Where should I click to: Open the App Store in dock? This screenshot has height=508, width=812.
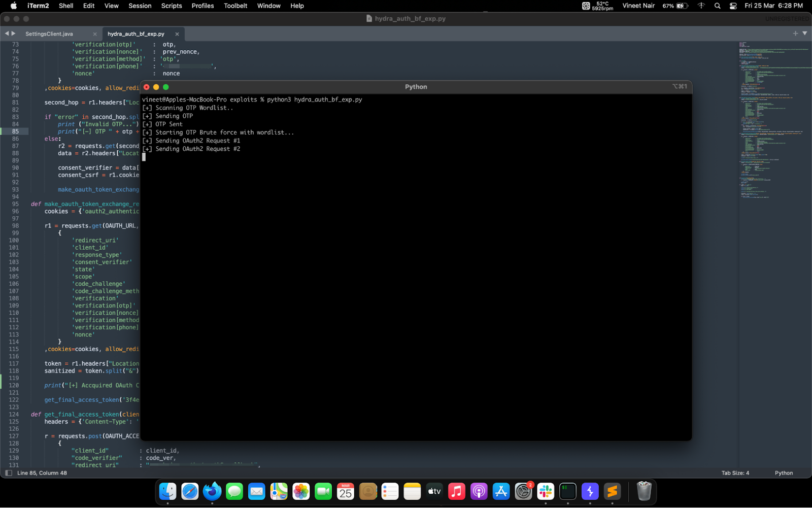pyautogui.click(x=501, y=491)
